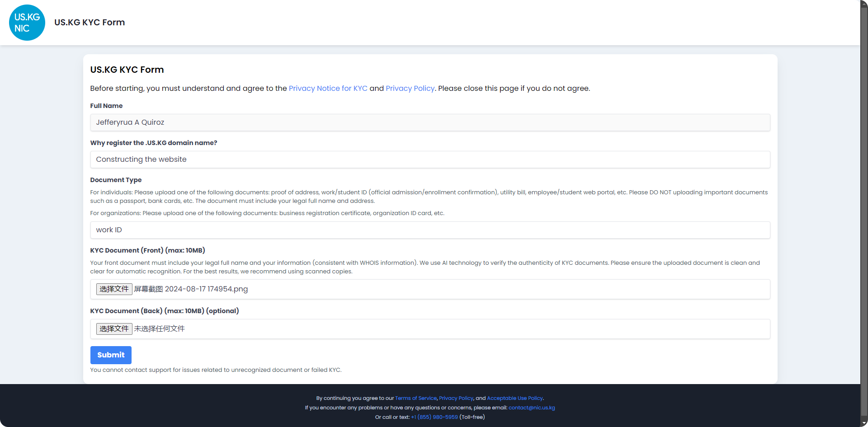Click the 未选择任何文件 no-file-selected text
Image resolution: width=868 pixels, height=427 pixels.
[x=159, y=329]
